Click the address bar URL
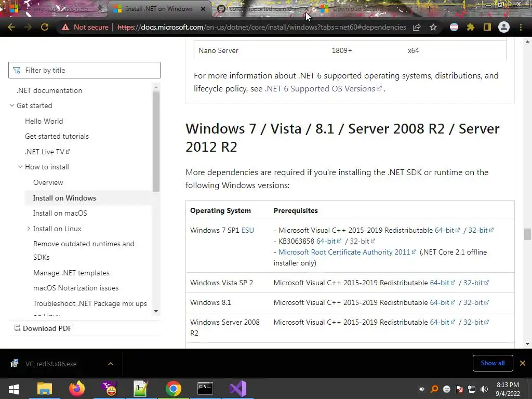The width and height of the screenshot is (532, 399). click(262, 27)
